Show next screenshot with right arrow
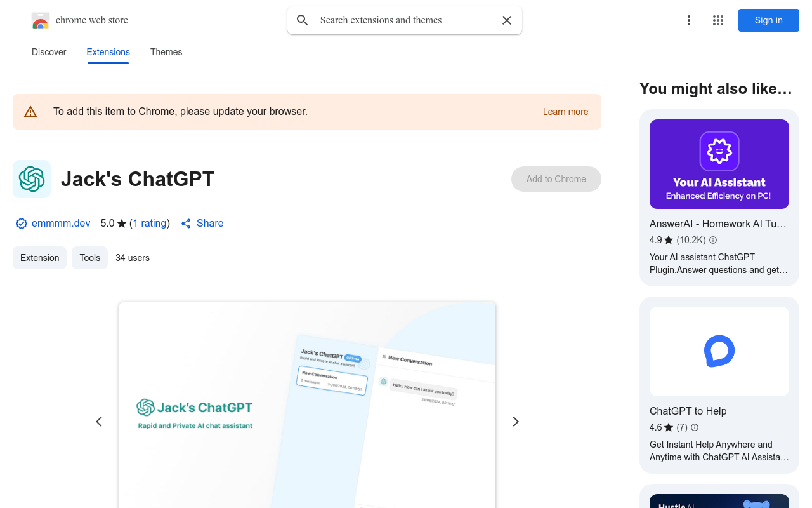The image size is (812, 508). (516, 422)
